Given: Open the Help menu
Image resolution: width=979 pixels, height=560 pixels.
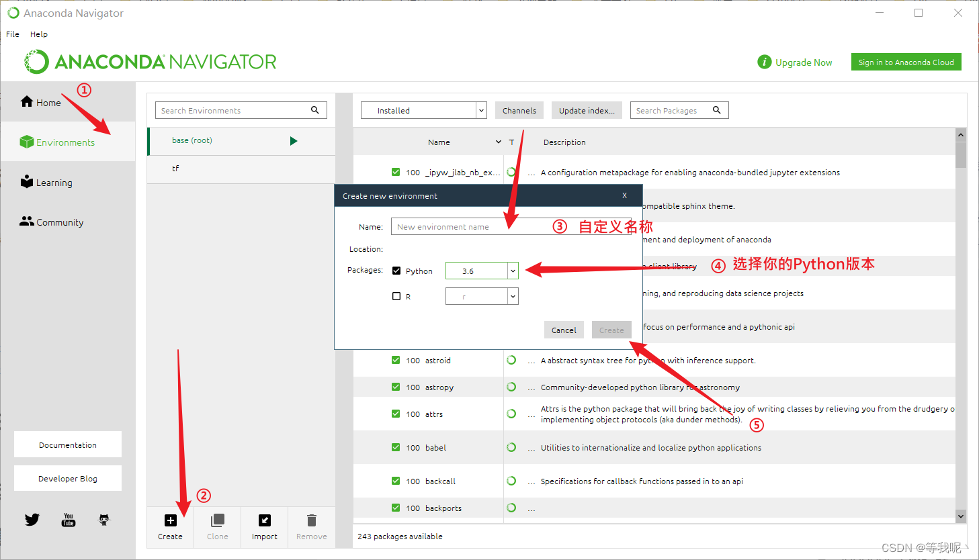Looking at the screenshot, I should [39, 34].
